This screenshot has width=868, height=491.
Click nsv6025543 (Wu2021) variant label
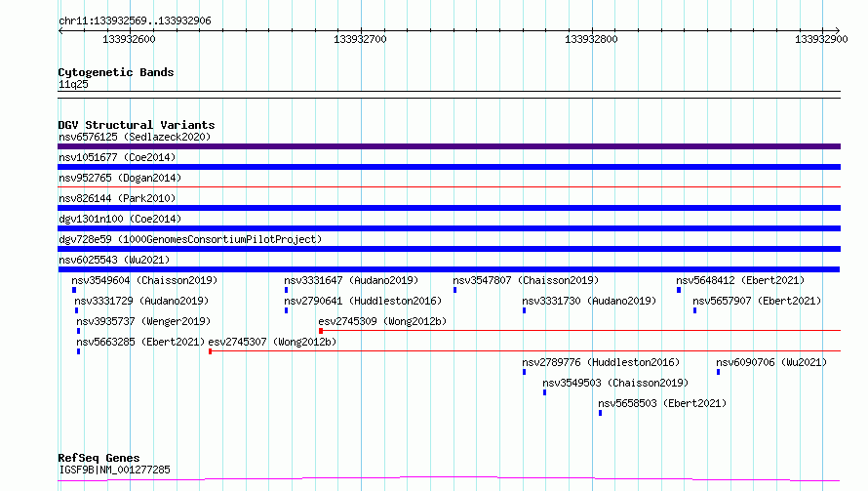pyautogui.click(x=114, y=260)
